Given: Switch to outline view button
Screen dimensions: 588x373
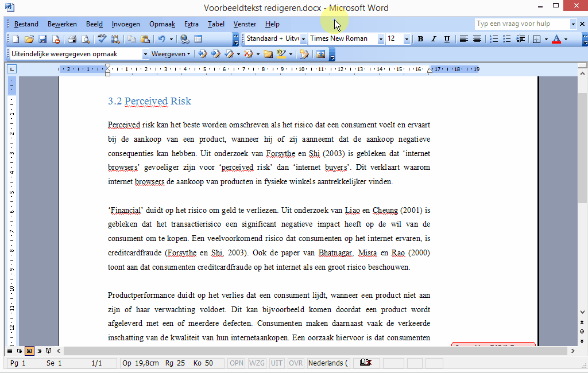Looking at the screenshot, I should click(39, 351).
